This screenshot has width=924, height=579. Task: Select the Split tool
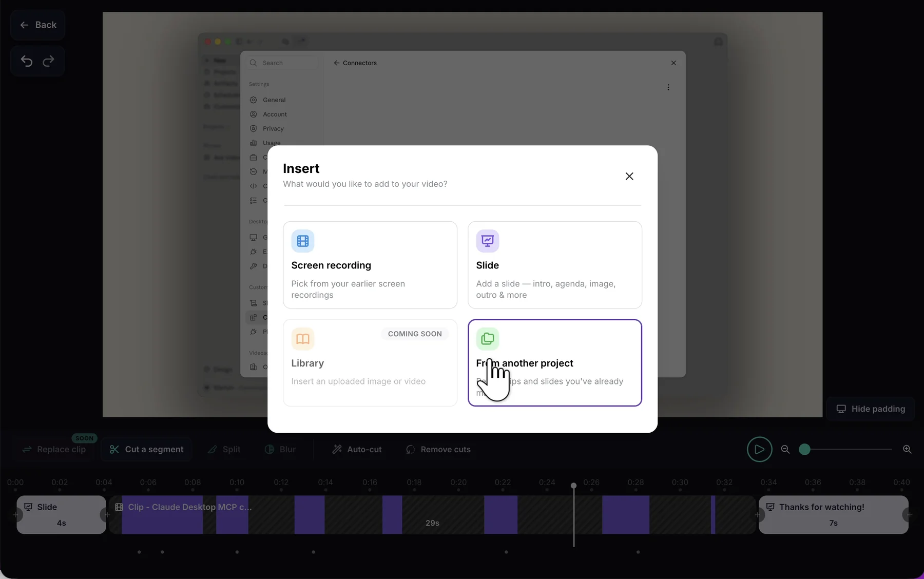(x=224, y=449)
